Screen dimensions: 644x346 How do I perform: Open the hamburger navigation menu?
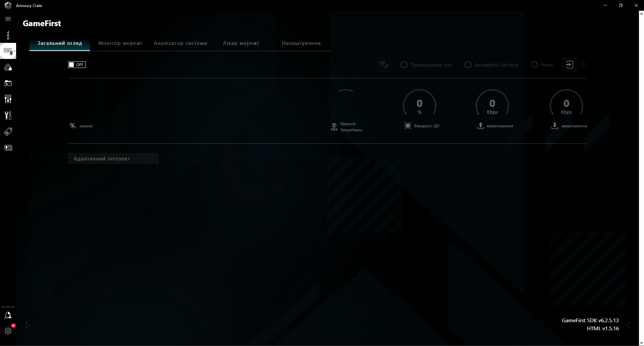pos(8,19)
